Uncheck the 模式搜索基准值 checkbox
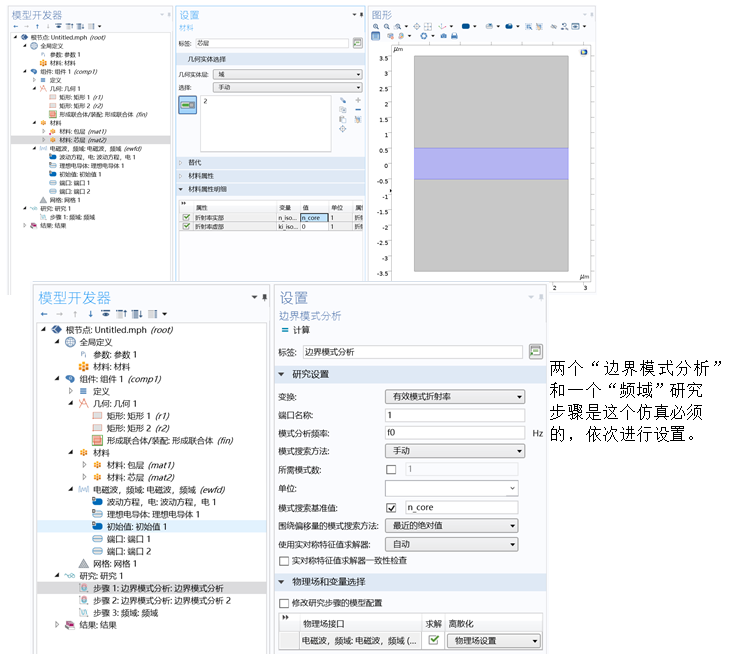Viewport: 739px width, 654px height. pyautogui.click(x=391, y=507)
